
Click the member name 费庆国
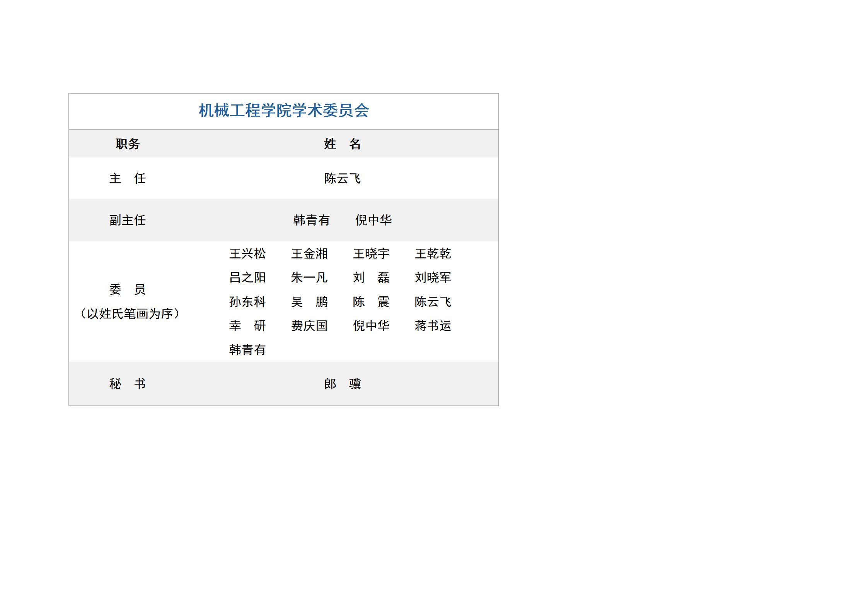click(x=309, y=326)
